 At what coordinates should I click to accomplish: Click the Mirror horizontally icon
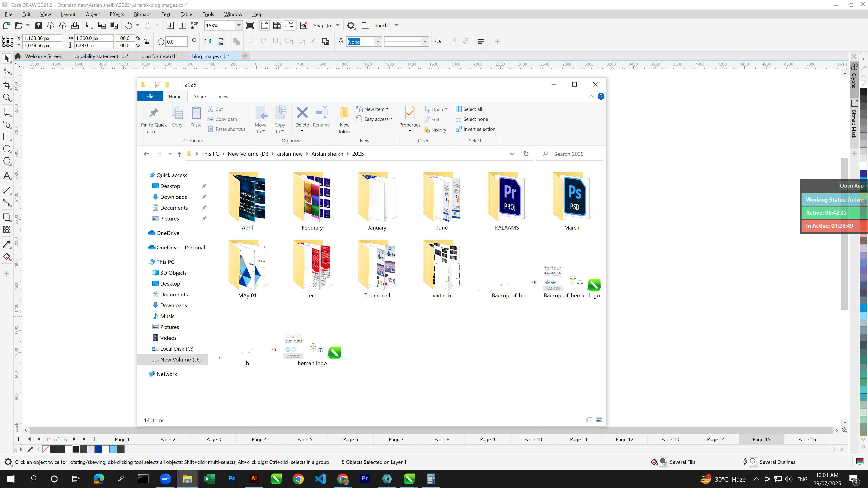coord(208,41)
